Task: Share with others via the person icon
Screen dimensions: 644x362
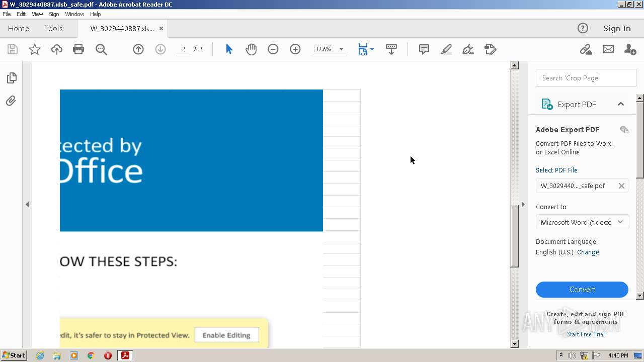Action: 630,49
